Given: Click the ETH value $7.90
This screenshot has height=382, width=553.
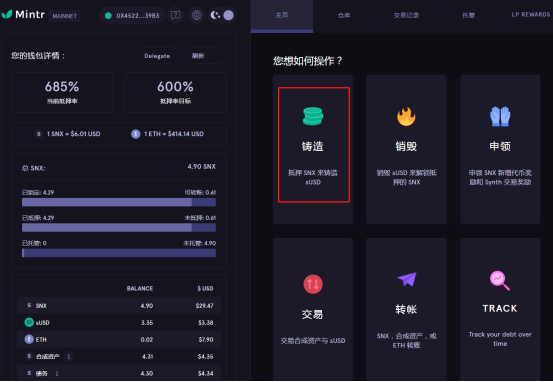Looking at the screenshot, I should pos(206,339).
